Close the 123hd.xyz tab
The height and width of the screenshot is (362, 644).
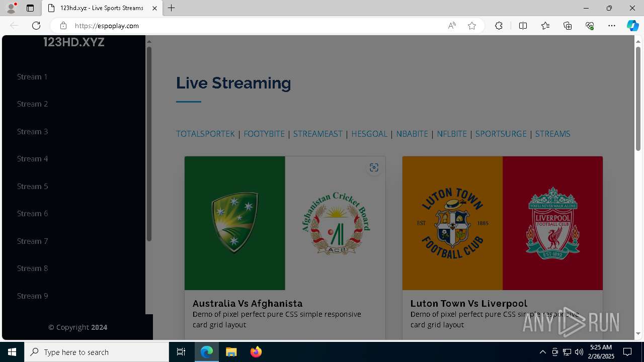click(155, 8)
